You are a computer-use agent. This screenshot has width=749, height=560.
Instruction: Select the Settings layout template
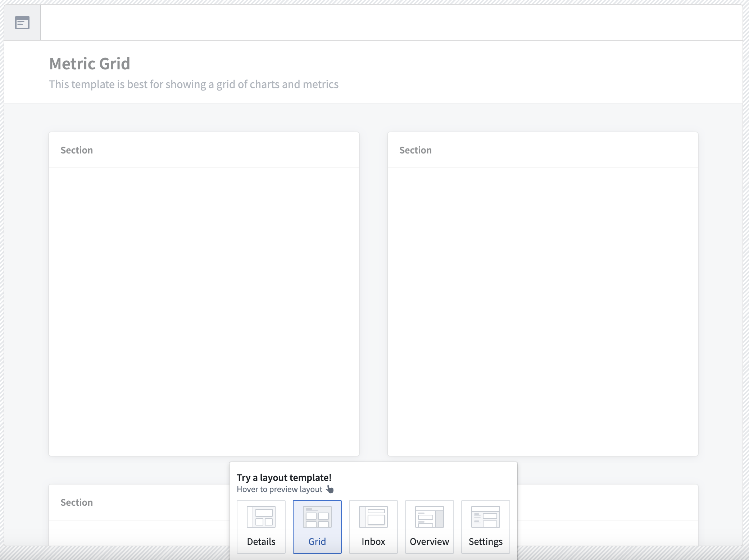486,527
